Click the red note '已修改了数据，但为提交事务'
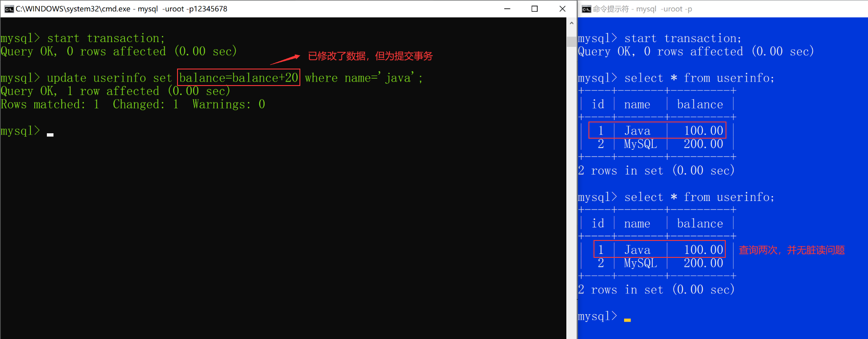This screenshot has width=868, height=339. point(370,56)
